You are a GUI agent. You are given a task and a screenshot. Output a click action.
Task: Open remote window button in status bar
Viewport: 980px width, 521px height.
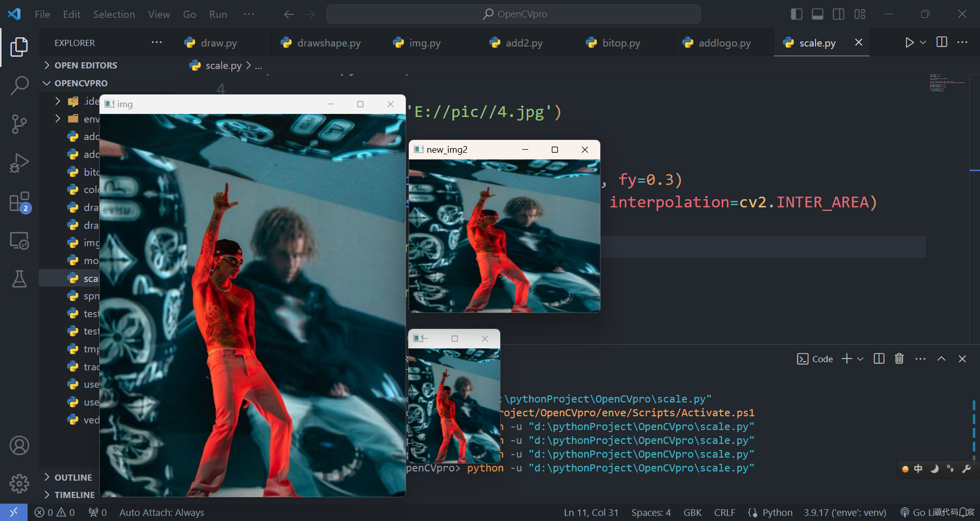click(x=14, y=512)
